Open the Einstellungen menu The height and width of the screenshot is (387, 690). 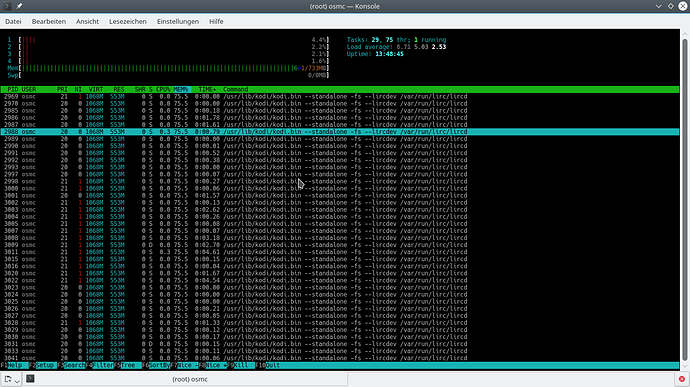pos(178,21)
